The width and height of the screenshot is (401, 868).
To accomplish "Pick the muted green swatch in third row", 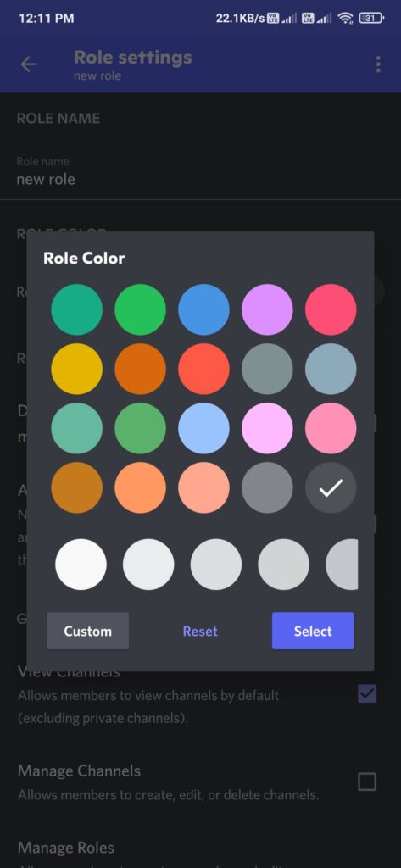I will (x=140, y=428).
